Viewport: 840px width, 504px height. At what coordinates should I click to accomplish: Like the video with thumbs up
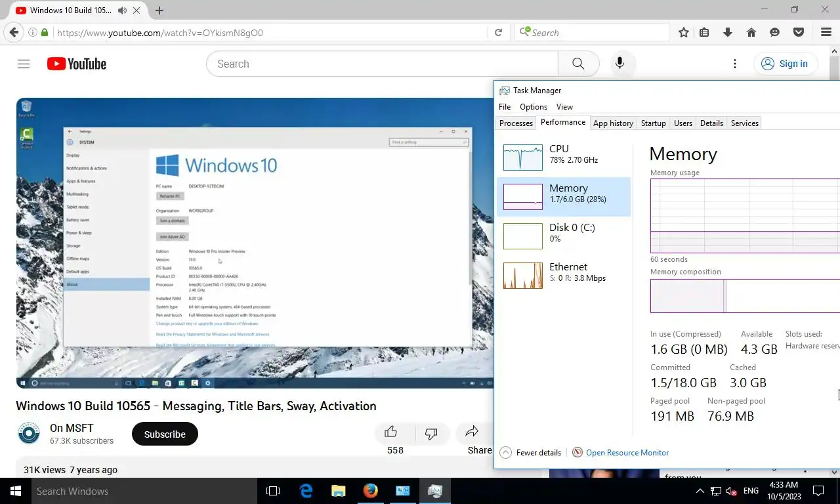point(391,432)
